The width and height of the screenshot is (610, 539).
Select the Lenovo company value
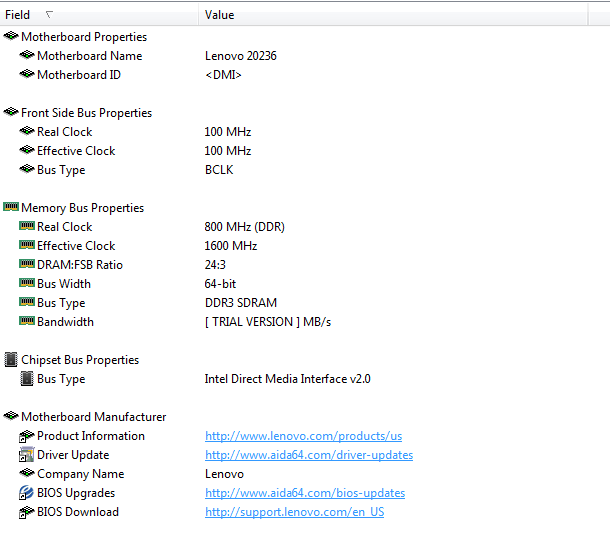pos(224,474)
